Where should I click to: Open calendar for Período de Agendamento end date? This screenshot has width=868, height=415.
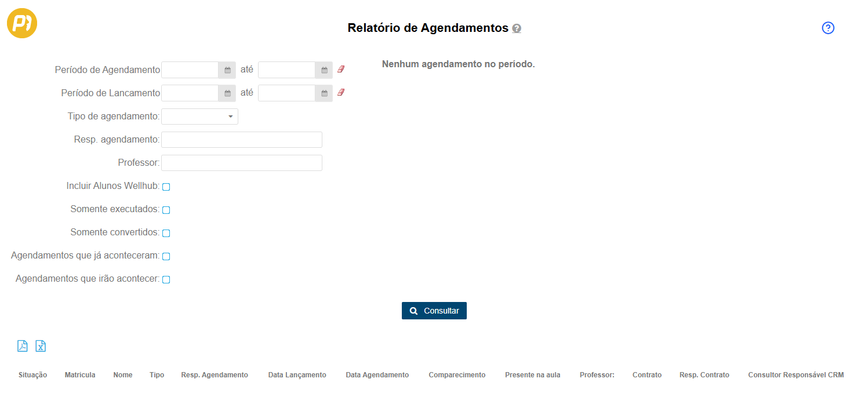324,70
